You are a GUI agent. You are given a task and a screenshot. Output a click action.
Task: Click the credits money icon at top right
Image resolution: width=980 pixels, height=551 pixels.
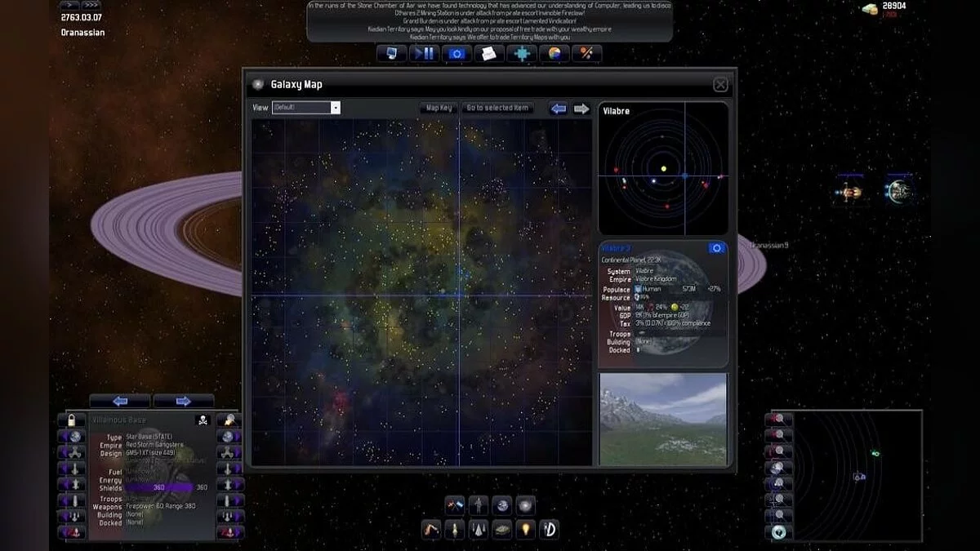870,9
